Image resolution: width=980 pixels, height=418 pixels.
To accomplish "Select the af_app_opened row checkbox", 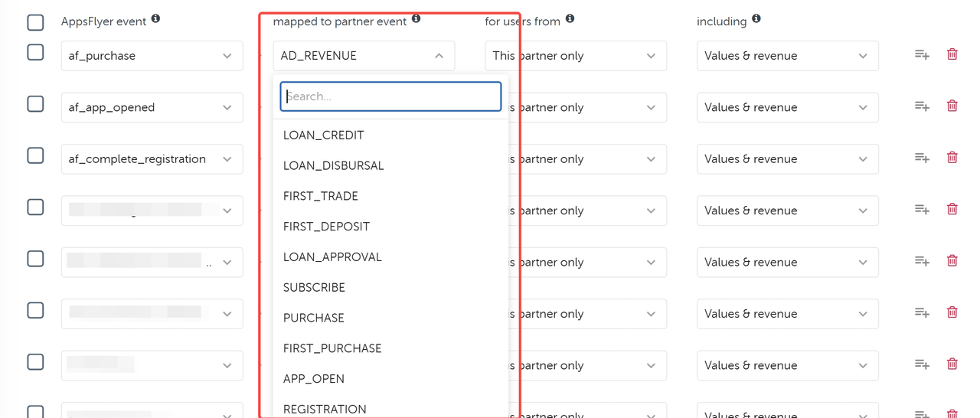I will coord(35,103).
